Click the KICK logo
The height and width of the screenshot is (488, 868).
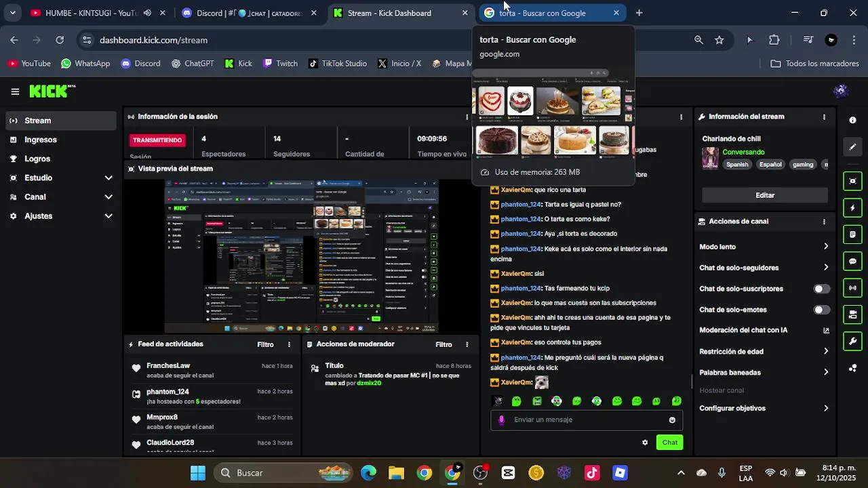tap(52, 91)
